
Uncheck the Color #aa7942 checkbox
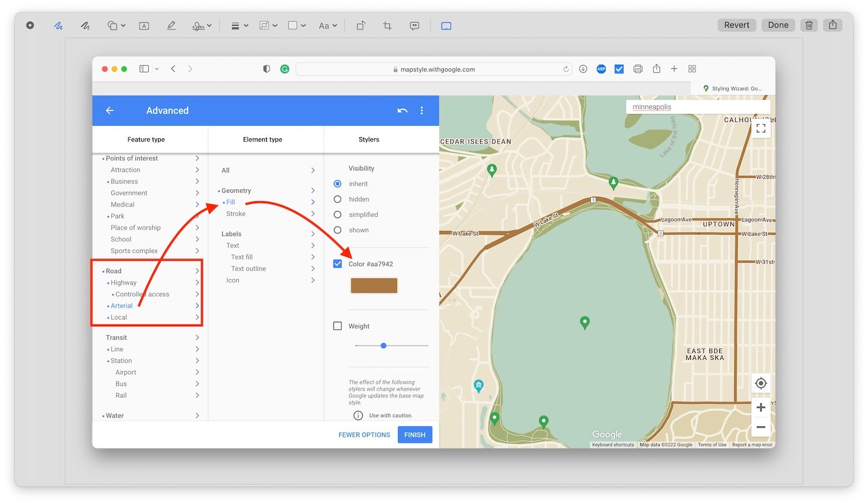pyautogui.click(x=337, y=263)
